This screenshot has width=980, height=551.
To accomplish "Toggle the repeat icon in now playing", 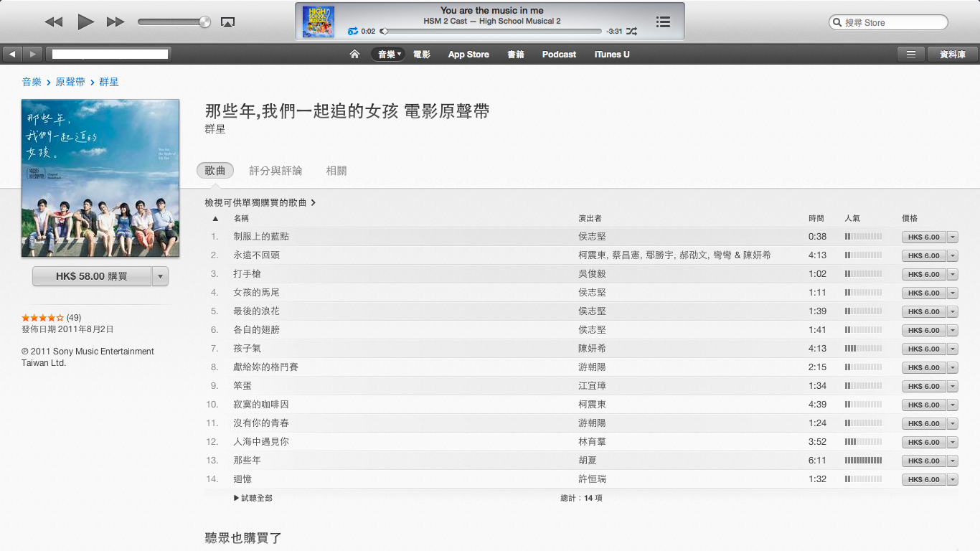I will (x=352, y=32).
